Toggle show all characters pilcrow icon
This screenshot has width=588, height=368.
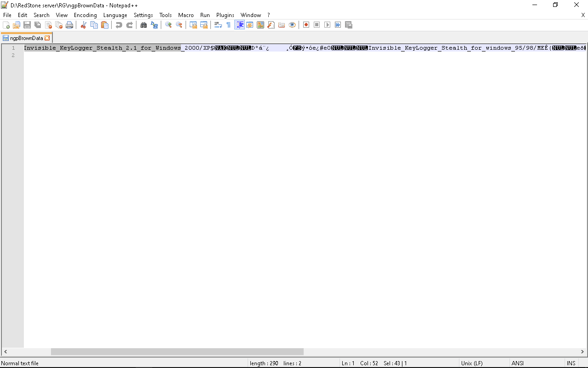pyautogui.click(x=229, y=25)
